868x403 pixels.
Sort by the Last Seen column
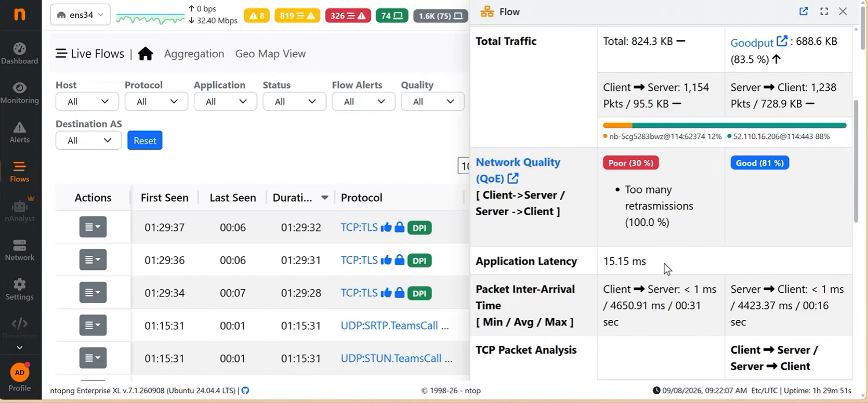[x=233, y=198]
